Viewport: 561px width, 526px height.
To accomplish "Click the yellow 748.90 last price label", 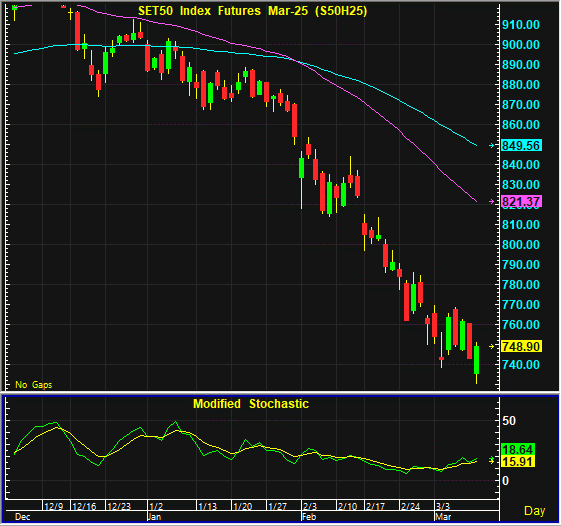I will (x=521, y=346).
